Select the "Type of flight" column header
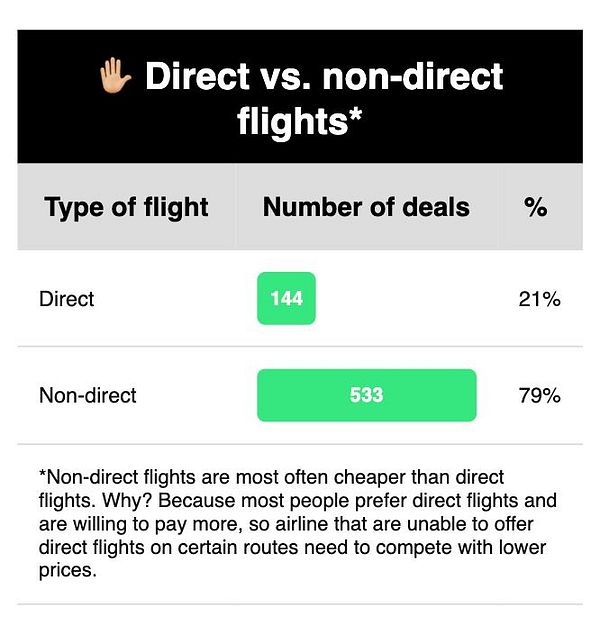Viewport: 600px width, 643px height. coord(127,207)
